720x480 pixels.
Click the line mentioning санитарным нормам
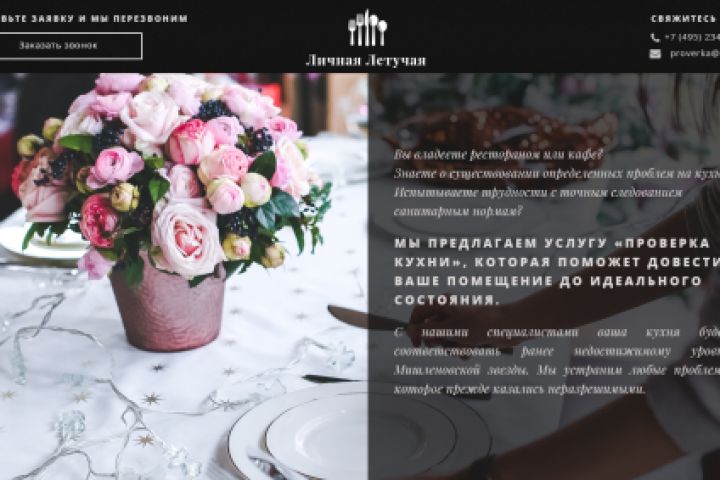click(458, 211)
